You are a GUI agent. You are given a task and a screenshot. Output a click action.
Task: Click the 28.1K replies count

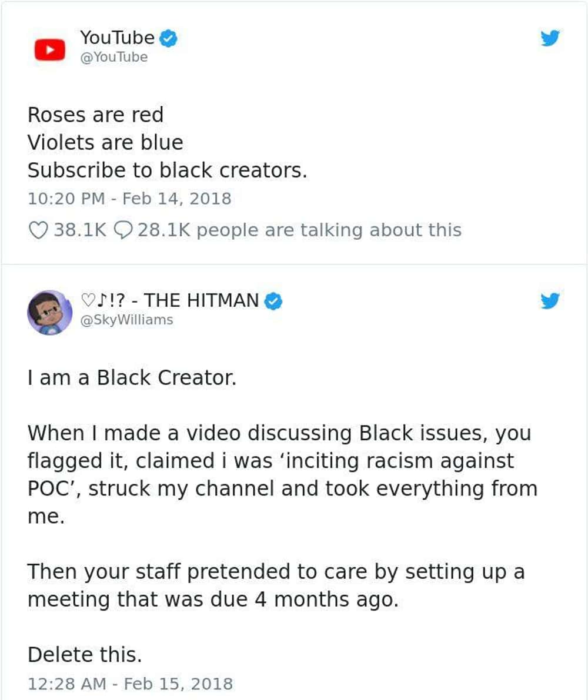coord(164,230)
